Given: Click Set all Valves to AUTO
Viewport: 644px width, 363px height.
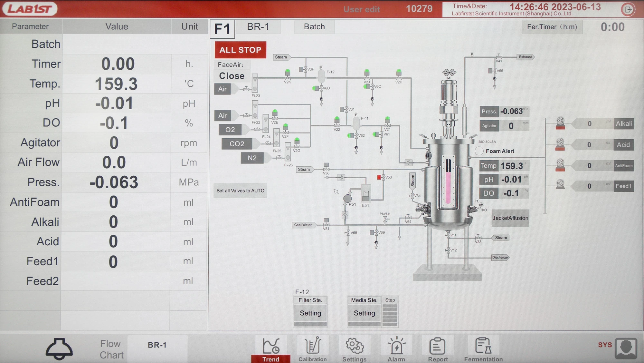Looking at the screenshot, I should 240,191.
